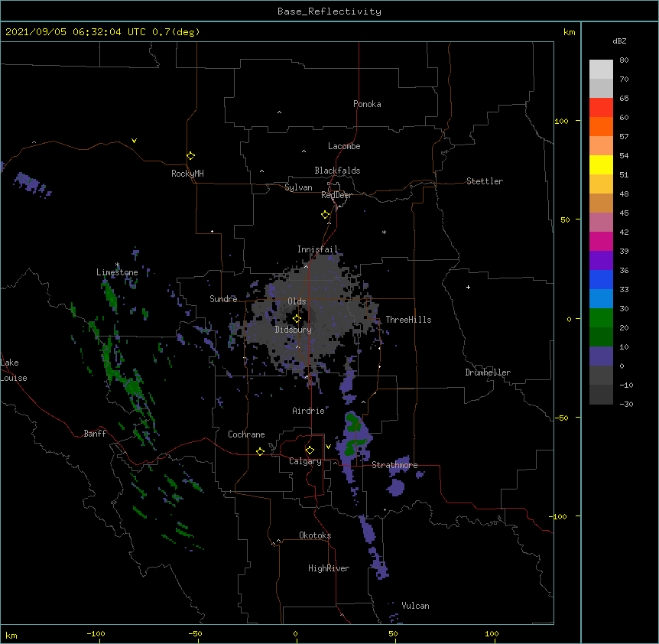
Task: Click the Drumheller label
Action: (x=488, y=372)
